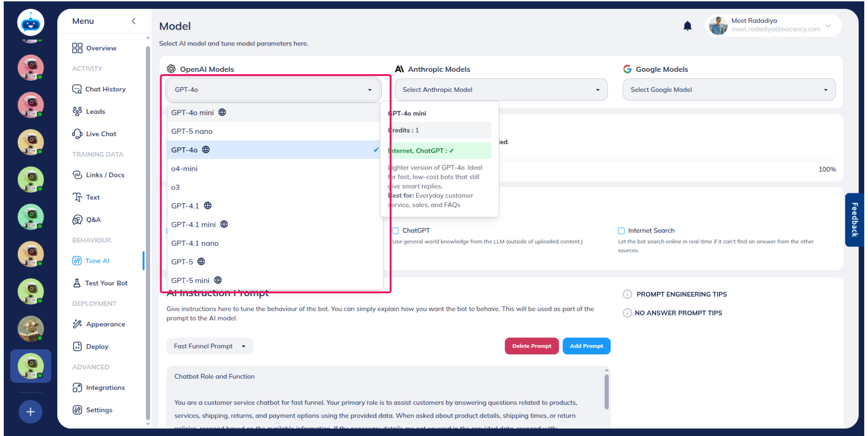
Task: Click the OpenAI logo icon
Action: (171, 69)
